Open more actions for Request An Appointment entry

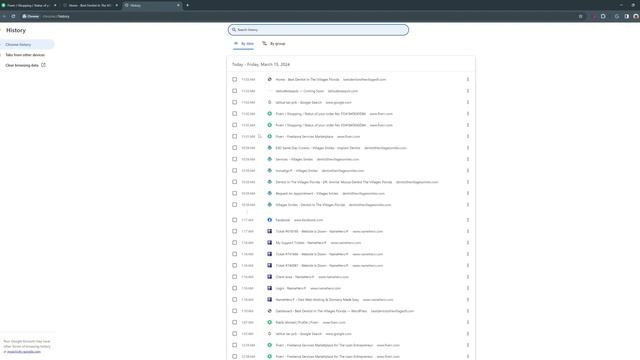[468, 193]
